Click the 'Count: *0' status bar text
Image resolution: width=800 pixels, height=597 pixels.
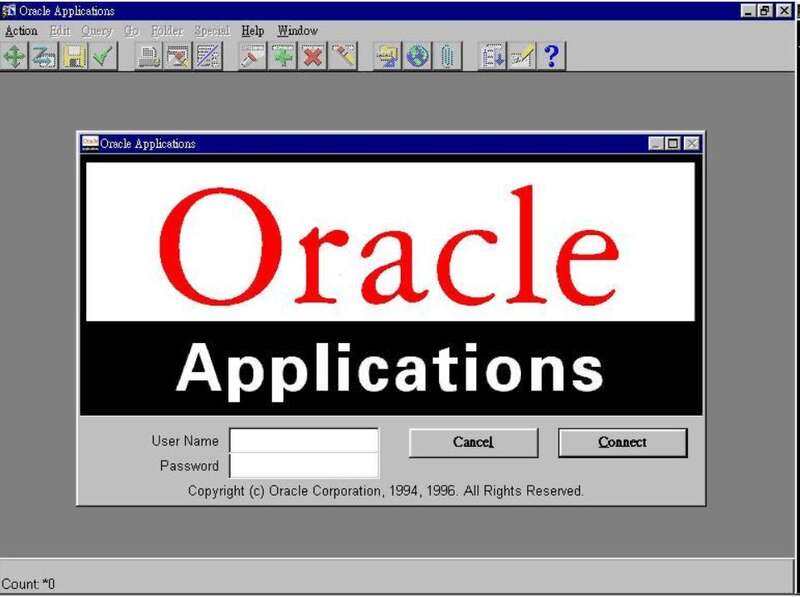pyautogui.click(x=28, y=584)
